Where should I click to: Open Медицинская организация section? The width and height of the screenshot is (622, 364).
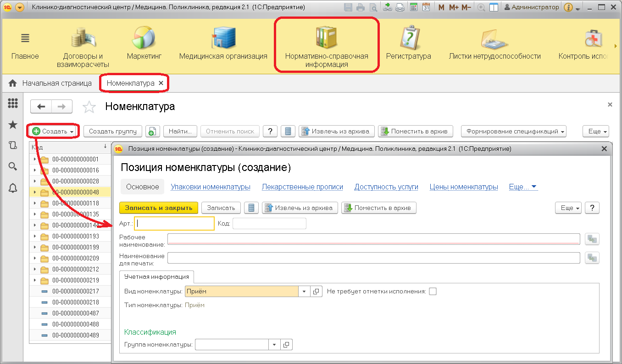pyautogui.click(x=223, y=44)
